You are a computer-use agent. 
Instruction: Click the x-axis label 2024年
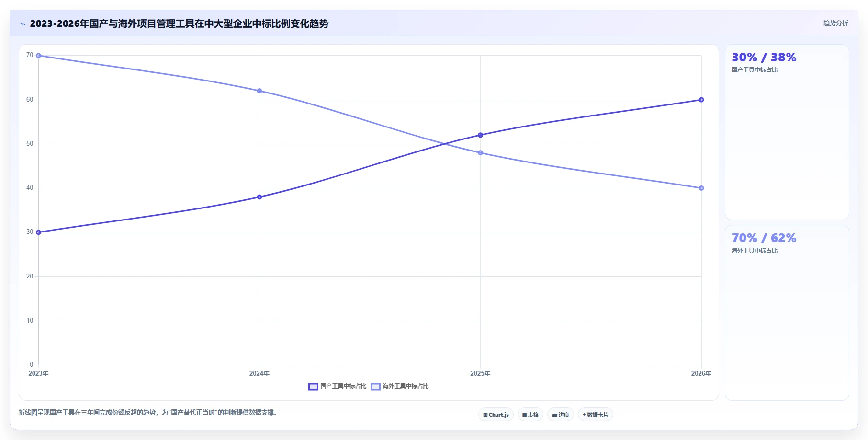tap(259, 373)
